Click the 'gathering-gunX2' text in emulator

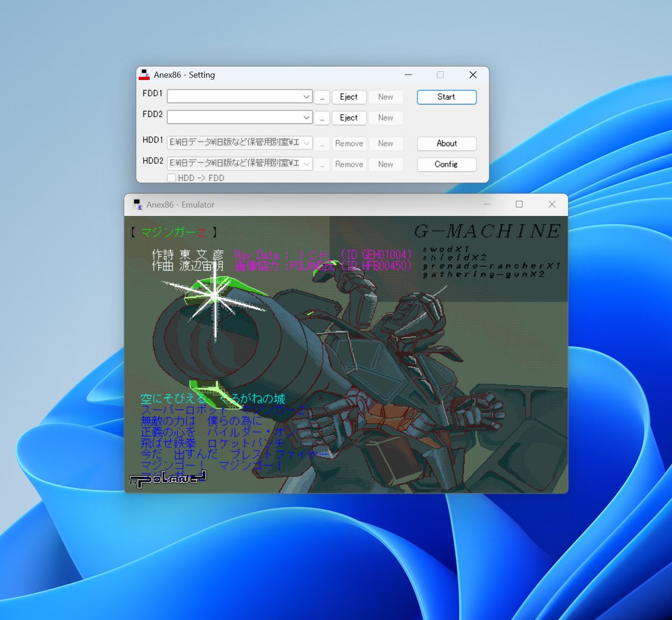tap(483, 274)
